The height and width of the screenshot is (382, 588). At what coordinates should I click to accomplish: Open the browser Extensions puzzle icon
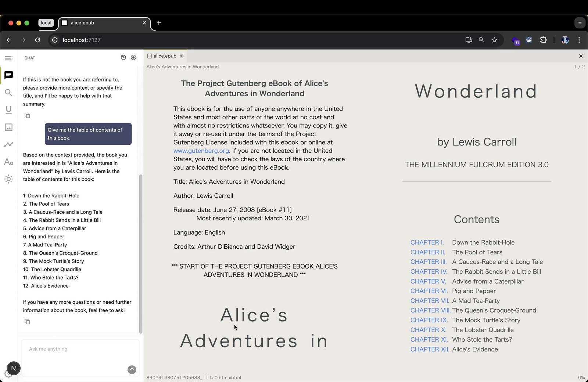(543, 40)
